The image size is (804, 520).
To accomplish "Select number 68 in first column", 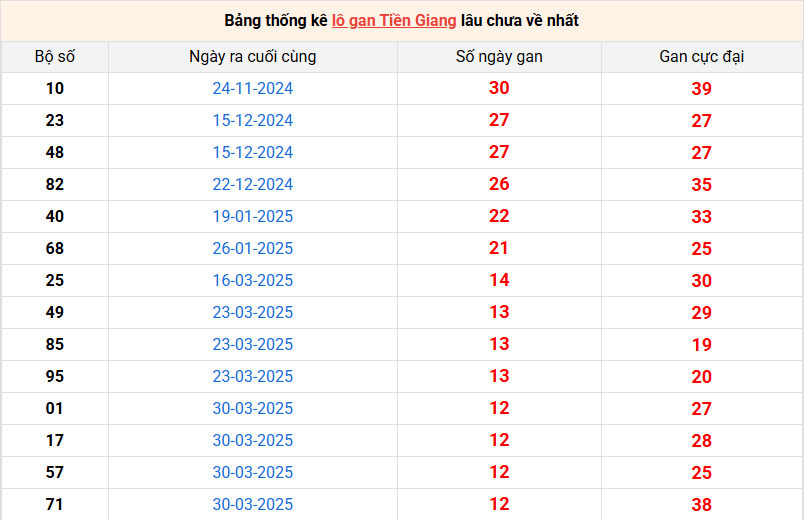I will [x=54, y=248].
